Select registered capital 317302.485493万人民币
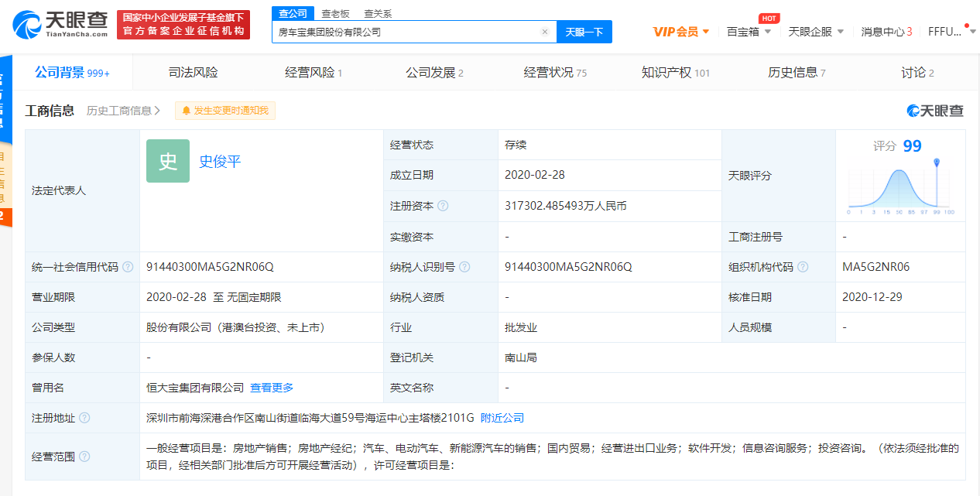This screenshot has width=980, height=496. pos(566,206)
